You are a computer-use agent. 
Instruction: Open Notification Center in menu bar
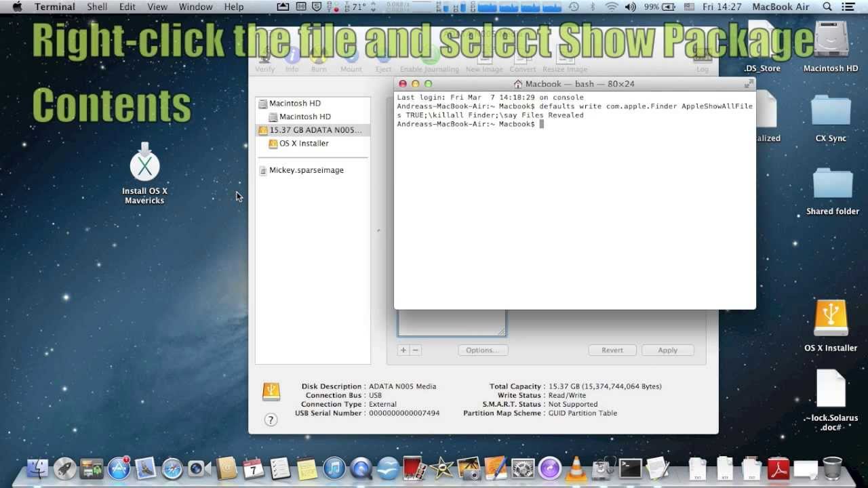(x=848, y=7)
